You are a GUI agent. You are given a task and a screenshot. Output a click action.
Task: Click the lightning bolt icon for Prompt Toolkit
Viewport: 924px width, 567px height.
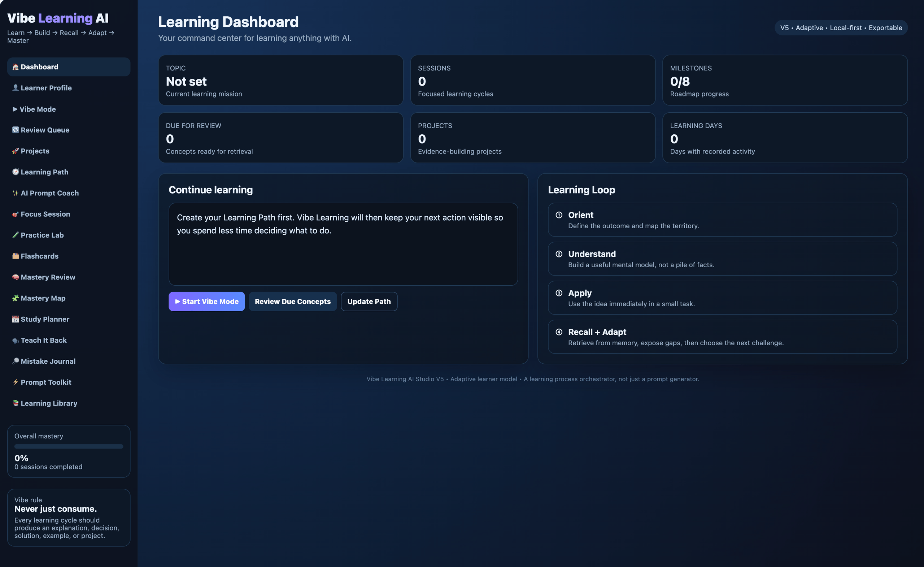tap(16, 382)
